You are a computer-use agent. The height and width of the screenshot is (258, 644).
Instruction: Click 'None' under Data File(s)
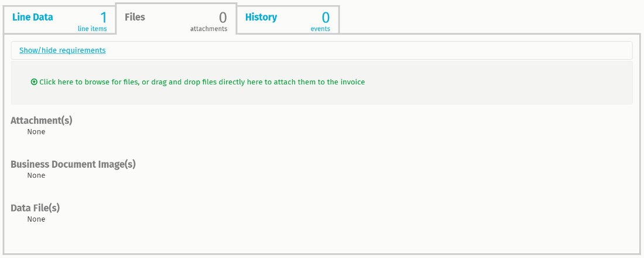(36, 219)
